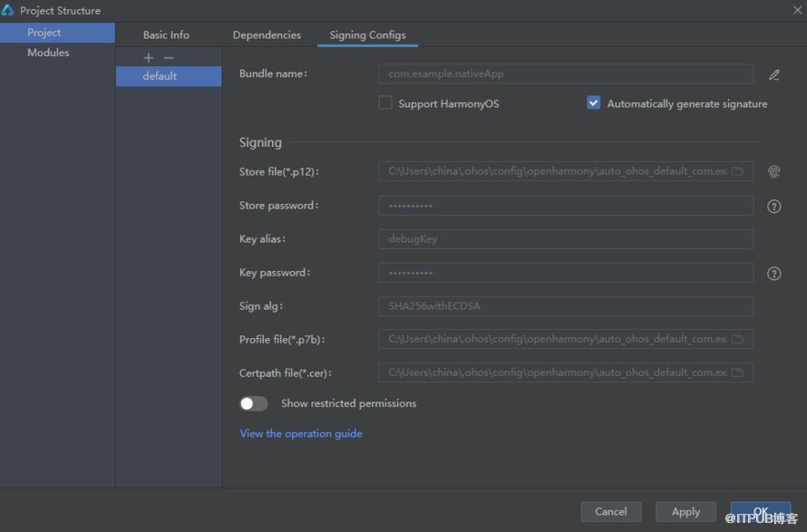This screenshot has width=807, height=532.
Task: Confirm the dialog with the OK button
Action: [761, 511]
